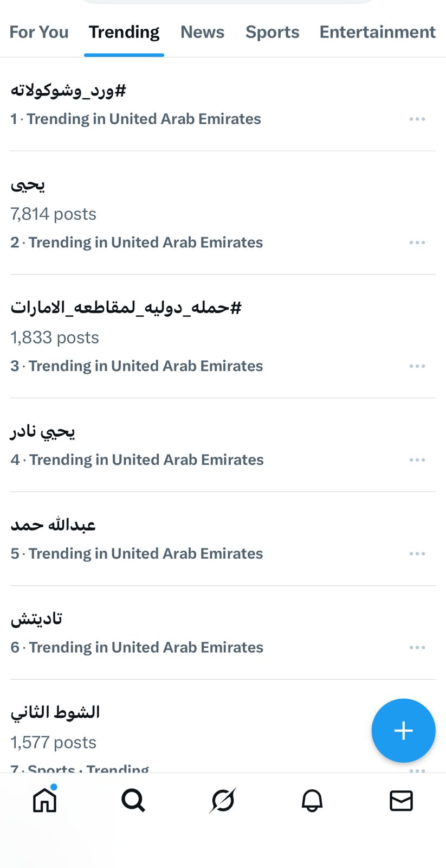Select the Entertainment tab
The image size is (446, 868).
tap(377, 32)
